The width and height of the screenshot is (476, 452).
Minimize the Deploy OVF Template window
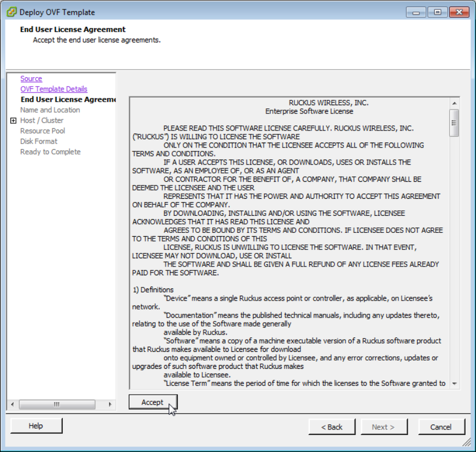(416, 12)
